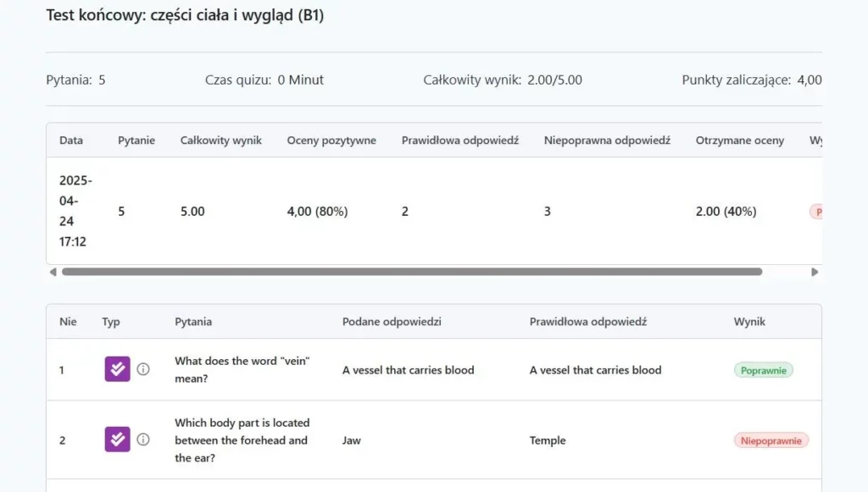Screen dimensions: 868x492
Task: Click the horizontal scrollbar thumb under the summary table
Action: [x=411, y=272]
